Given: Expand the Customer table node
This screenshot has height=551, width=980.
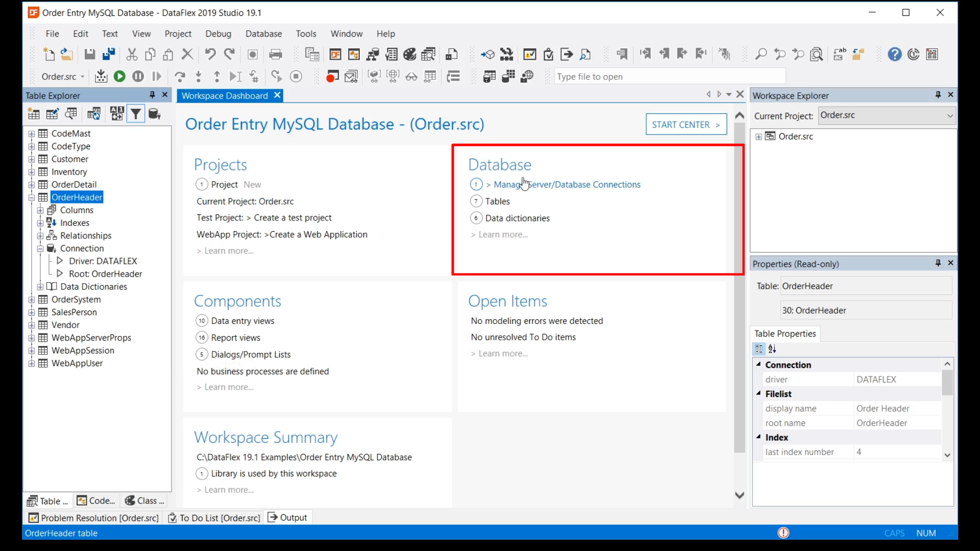Looking at the screenshot, I should click(x=32, y=159).
